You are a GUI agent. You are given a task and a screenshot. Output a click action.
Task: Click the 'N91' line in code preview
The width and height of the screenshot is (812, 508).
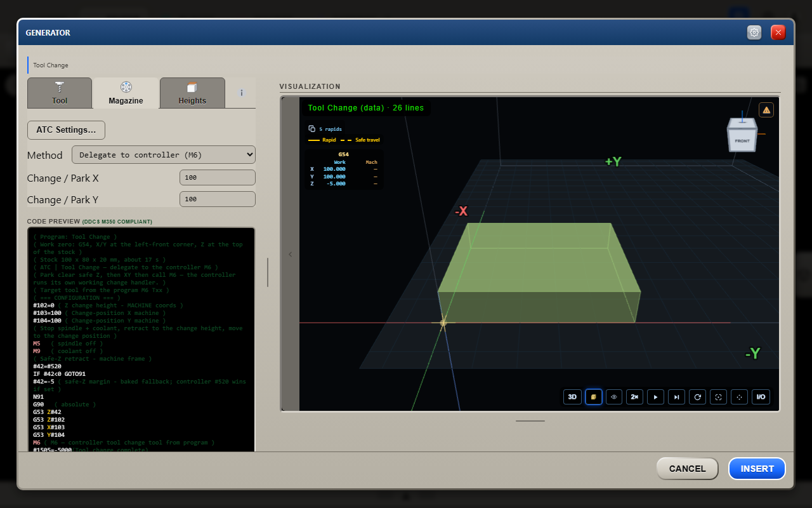[40, 397]
